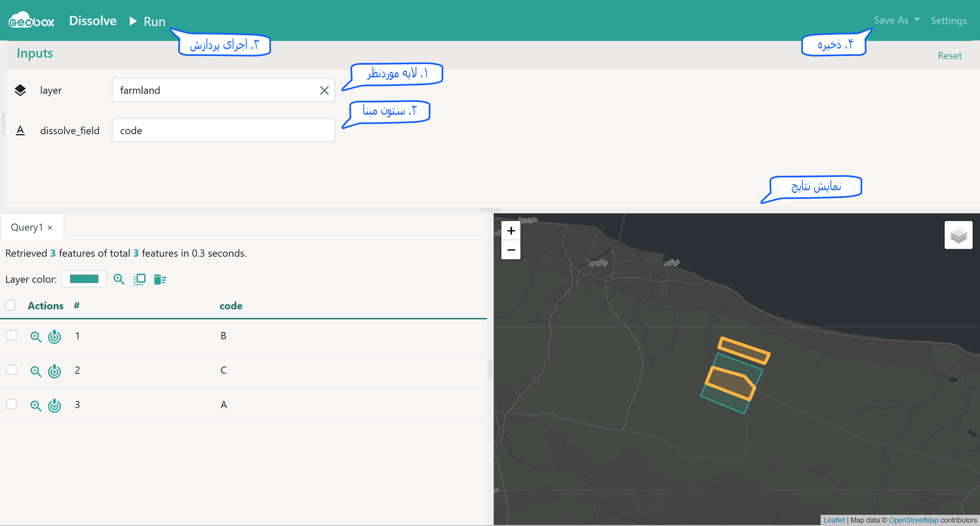Zoom to feature 3 with code A
The height and width of the screenshot is (526, 980).
pos(36,405)
